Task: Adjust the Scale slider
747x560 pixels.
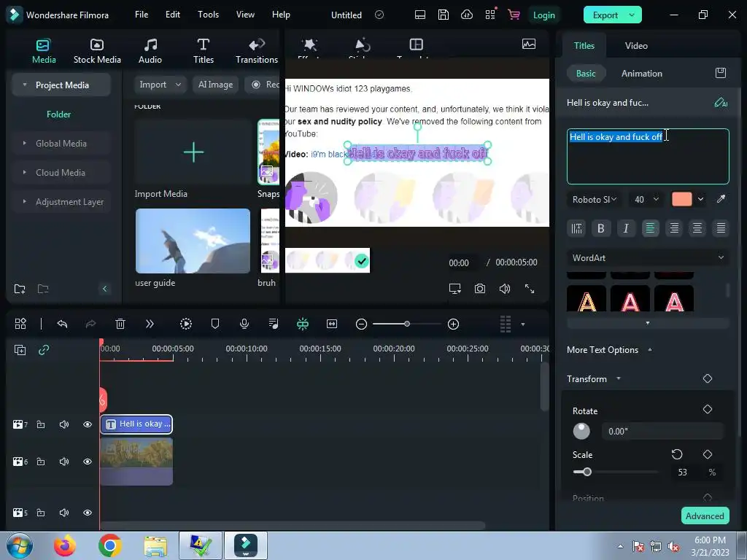Action: pyautogui.click(x=587, y=472)
